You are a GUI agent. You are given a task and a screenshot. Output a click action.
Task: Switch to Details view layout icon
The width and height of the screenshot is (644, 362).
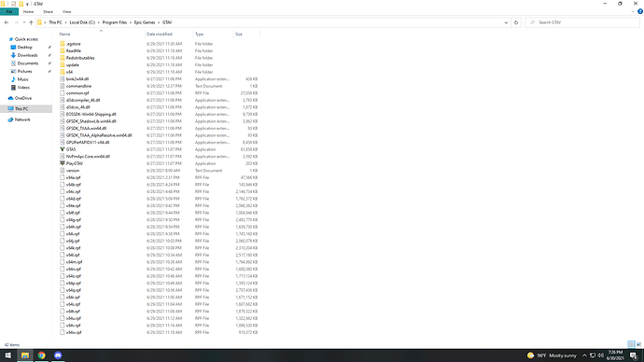(x=631, y=344)
